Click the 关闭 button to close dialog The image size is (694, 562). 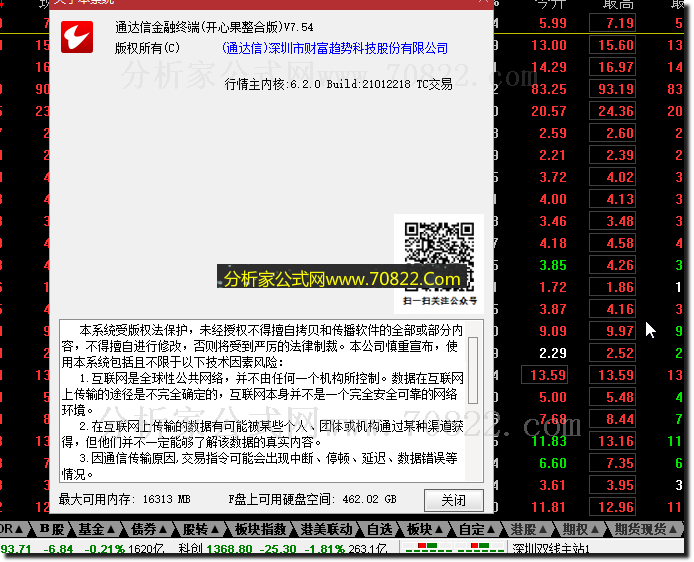453,500
